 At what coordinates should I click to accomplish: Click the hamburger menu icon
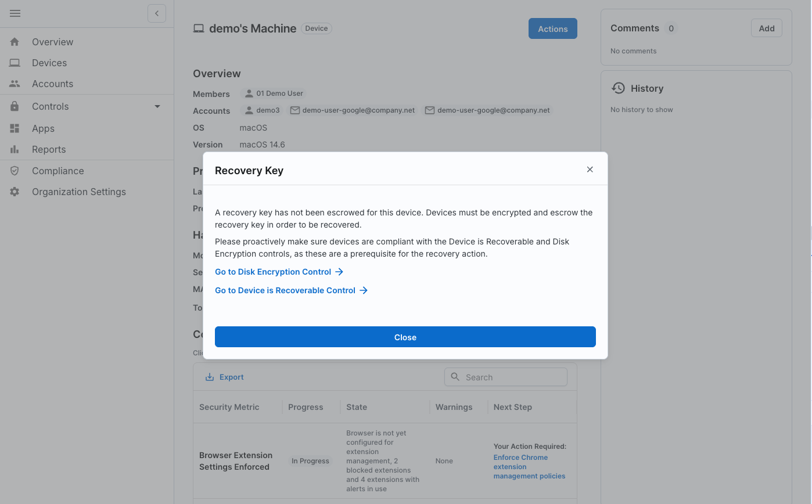click(15, 13)
